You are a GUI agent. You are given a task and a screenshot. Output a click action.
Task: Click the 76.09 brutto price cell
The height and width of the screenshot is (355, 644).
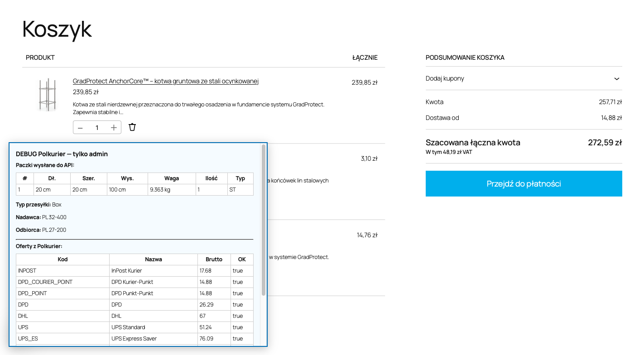[214, 339]
